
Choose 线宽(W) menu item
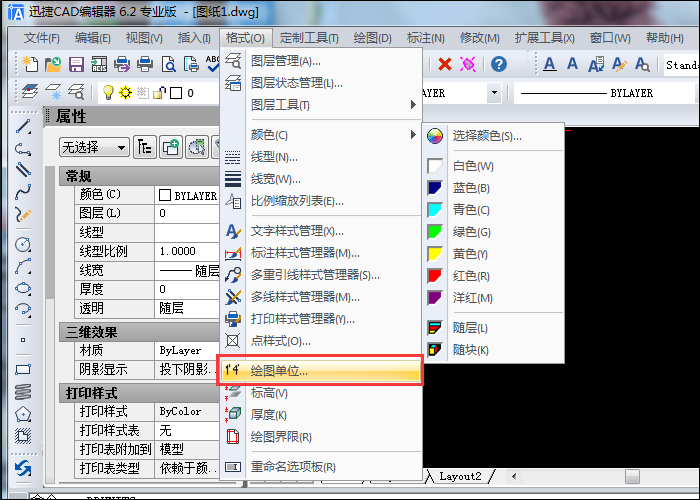click(321, 179)
